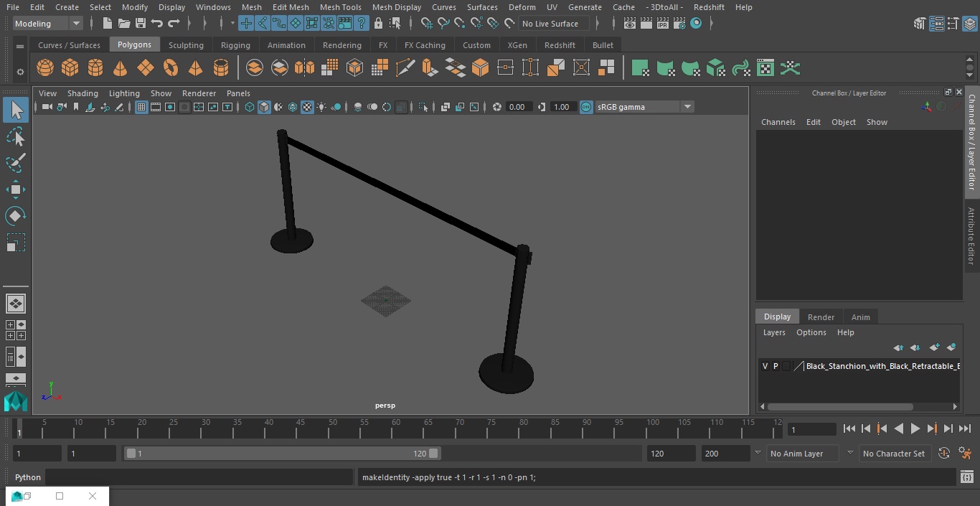Create a polygon cube from shelf

coord(70,68)
